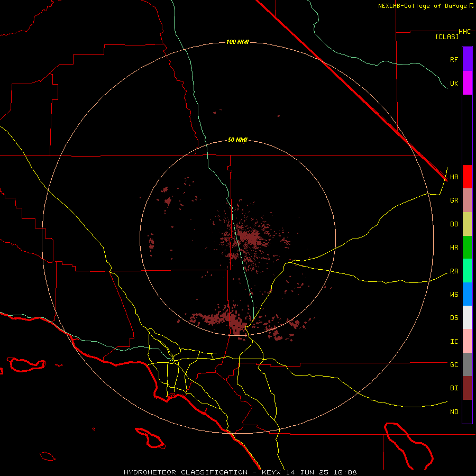Click the HA red legend swatch
This screenshot has width=476, height=476.
[467, 177]
